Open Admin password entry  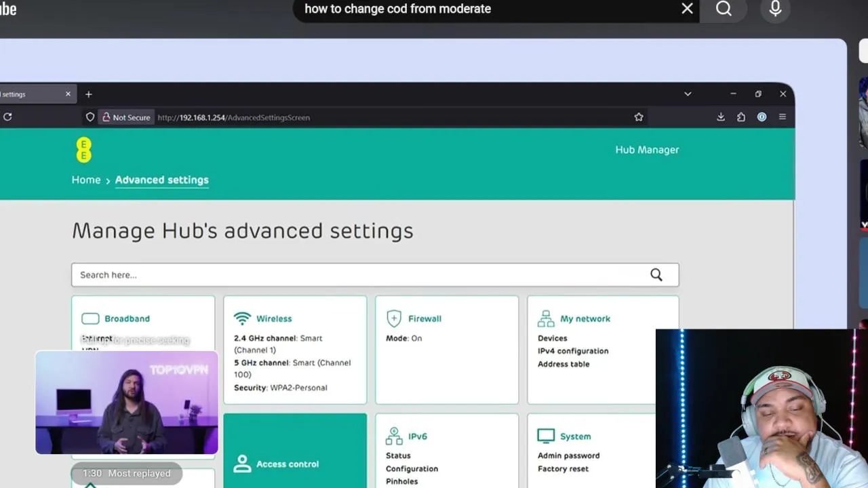[x=568, y=455]
